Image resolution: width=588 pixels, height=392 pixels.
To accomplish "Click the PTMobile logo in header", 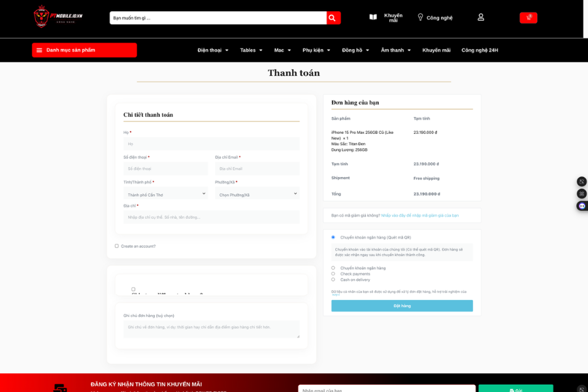I will click(x=57, y=16).
